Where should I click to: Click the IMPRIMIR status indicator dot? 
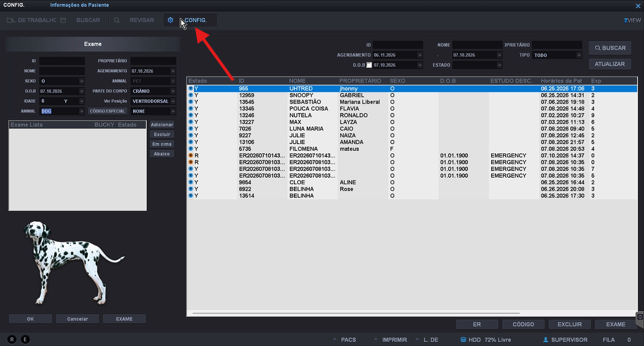(375, 339)
